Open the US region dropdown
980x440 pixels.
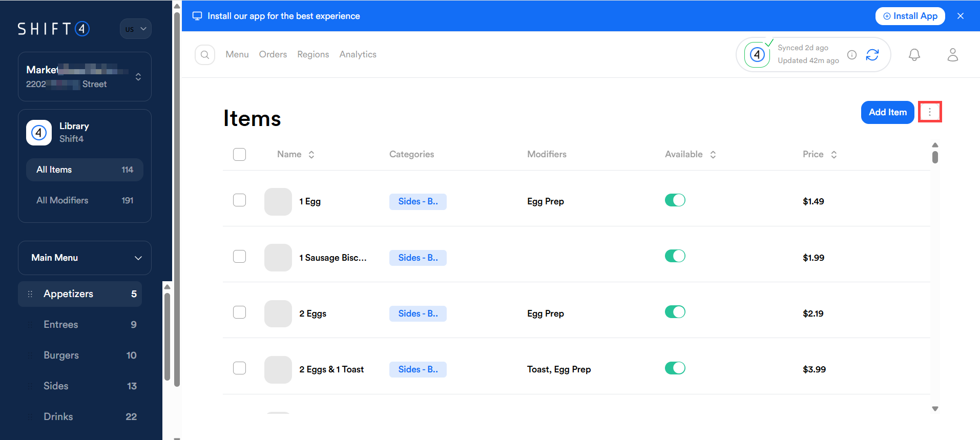point(136,29)
